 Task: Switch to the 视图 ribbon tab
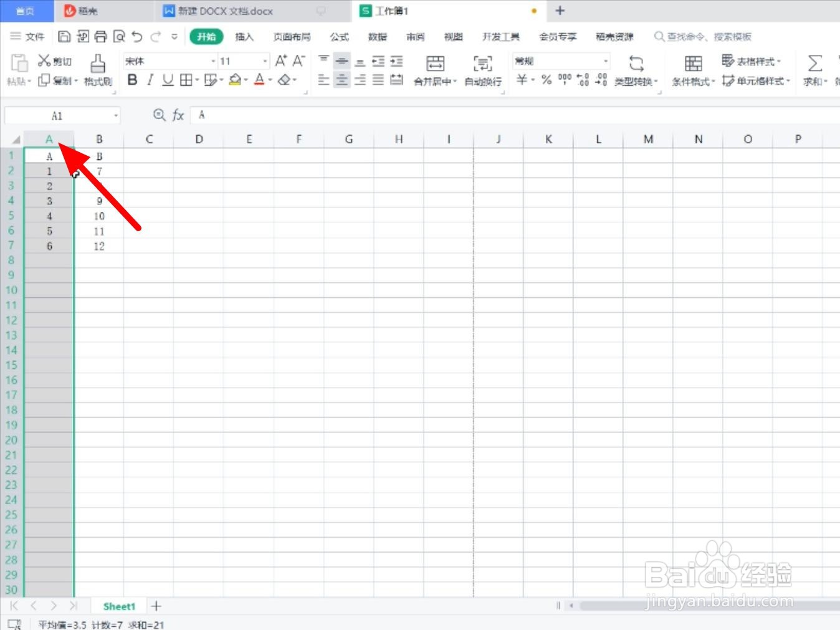tap(454, 37)
